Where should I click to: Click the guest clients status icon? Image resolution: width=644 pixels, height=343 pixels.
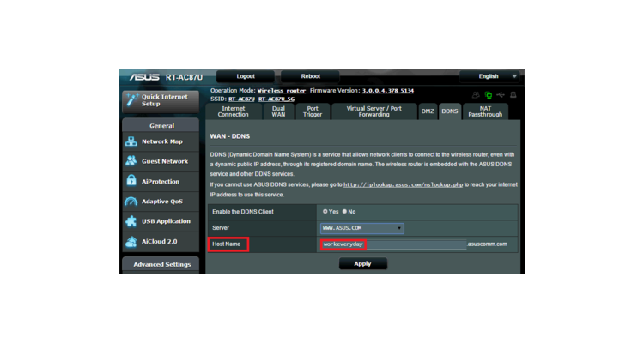476,95
